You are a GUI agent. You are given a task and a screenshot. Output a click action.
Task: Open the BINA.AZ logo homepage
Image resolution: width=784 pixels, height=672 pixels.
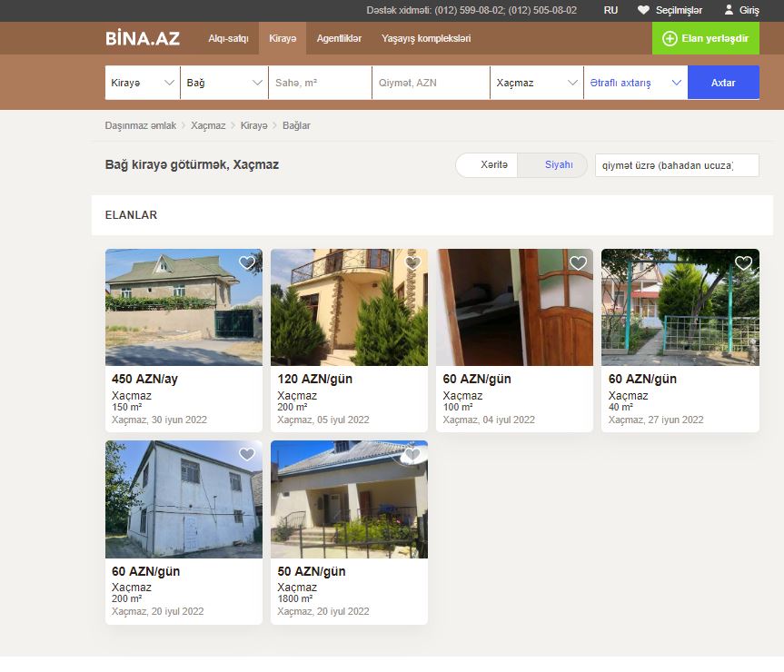pyautogui.click(x=143, y=38)
